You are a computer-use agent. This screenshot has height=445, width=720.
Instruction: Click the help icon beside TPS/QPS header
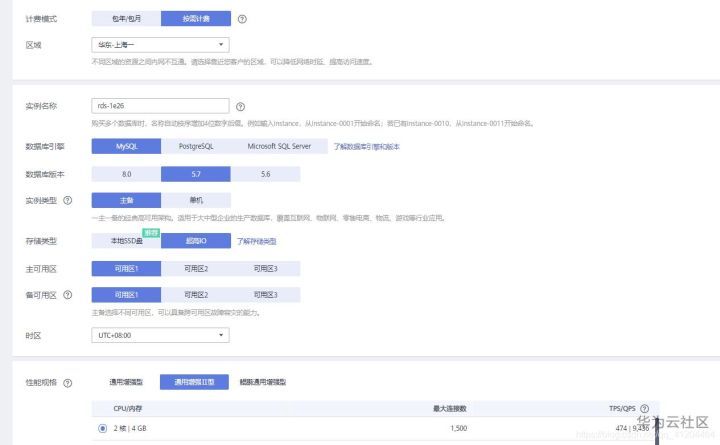click(x=644, y=408)
